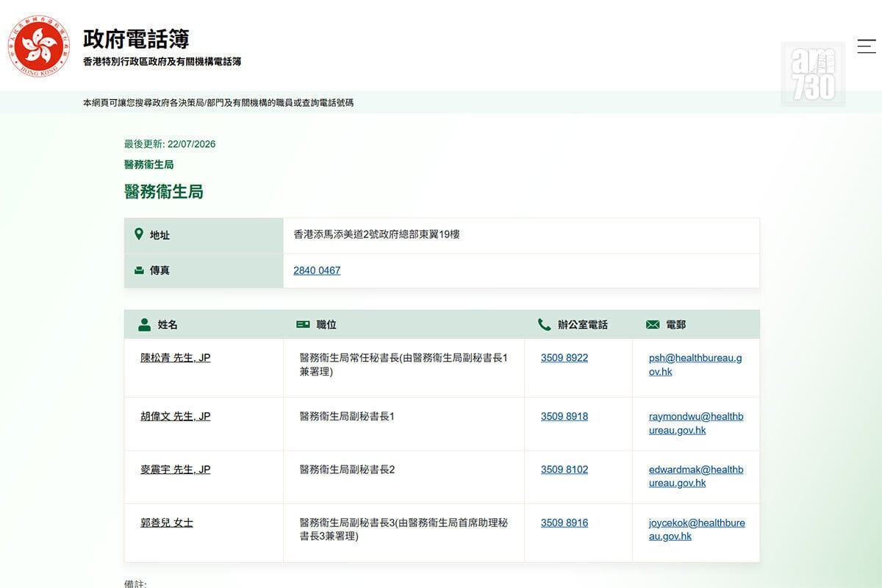Screen dimensions: 882x588
Task: Click joycekok@healthbureau.gov.hk email link
Action: tap(697, 529)
